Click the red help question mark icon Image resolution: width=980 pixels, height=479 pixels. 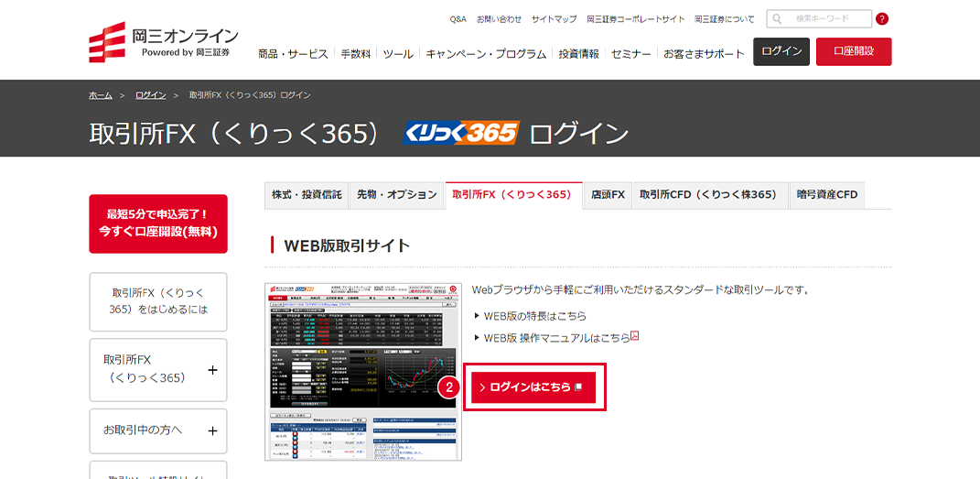pyautogui.click(x=882, y=18)
